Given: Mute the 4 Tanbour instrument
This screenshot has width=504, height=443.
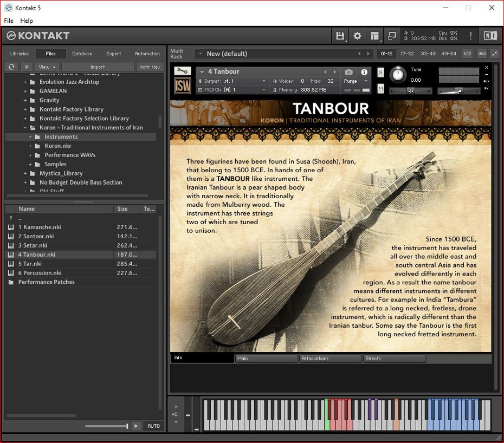Looking at the screenshot, I should [x=380, y=88].
